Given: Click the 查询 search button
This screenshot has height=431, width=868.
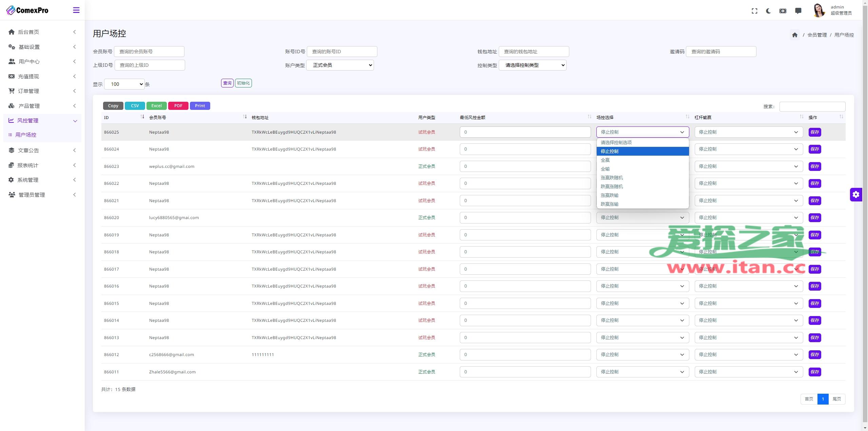Looking at the screenshot, I should (227, 83).
